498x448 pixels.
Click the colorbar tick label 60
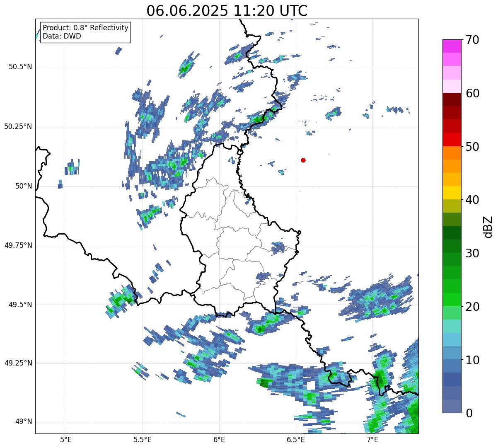(x=472, y=93)
